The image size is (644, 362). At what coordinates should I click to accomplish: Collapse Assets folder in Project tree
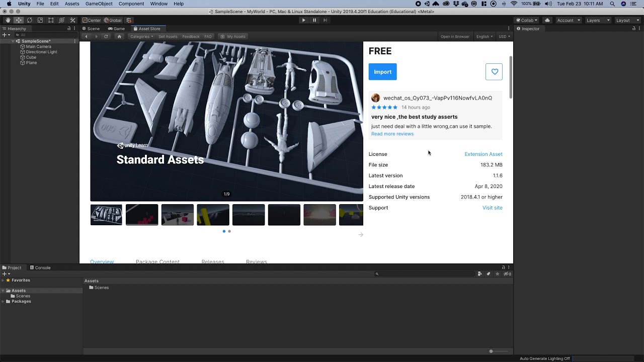click(3, 291)
